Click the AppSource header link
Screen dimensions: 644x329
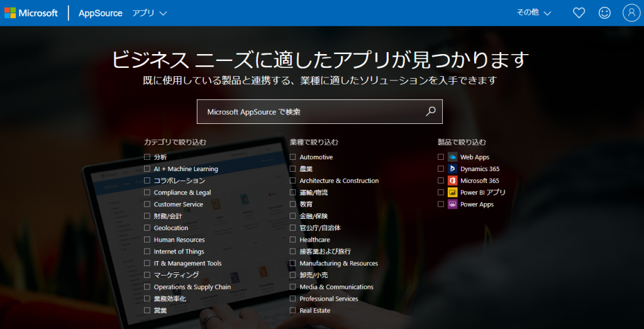pos(101,13)
